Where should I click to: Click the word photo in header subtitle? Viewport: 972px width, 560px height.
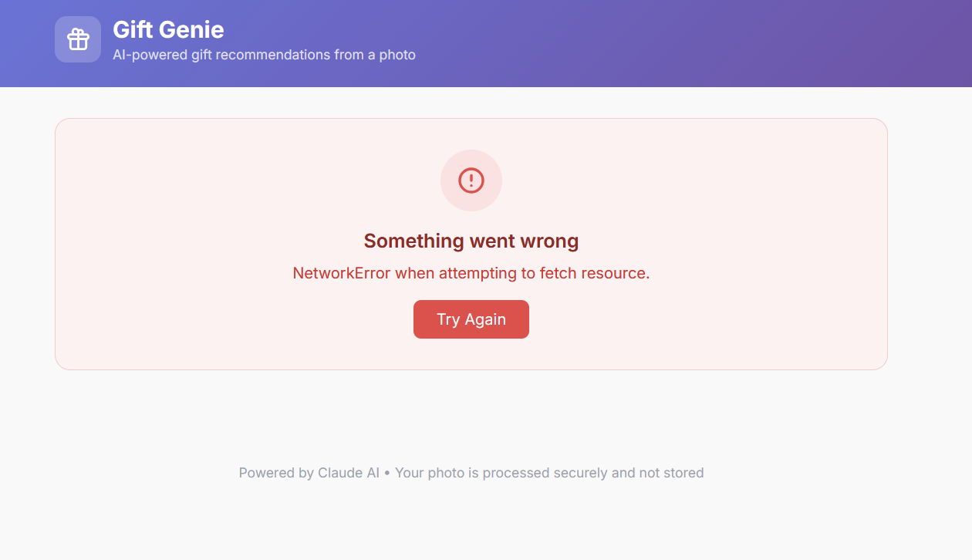click(x=397, y=56)
